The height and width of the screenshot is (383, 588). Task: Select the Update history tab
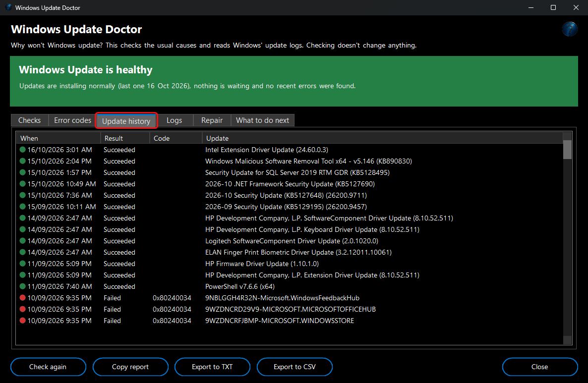tap(126, 121)
